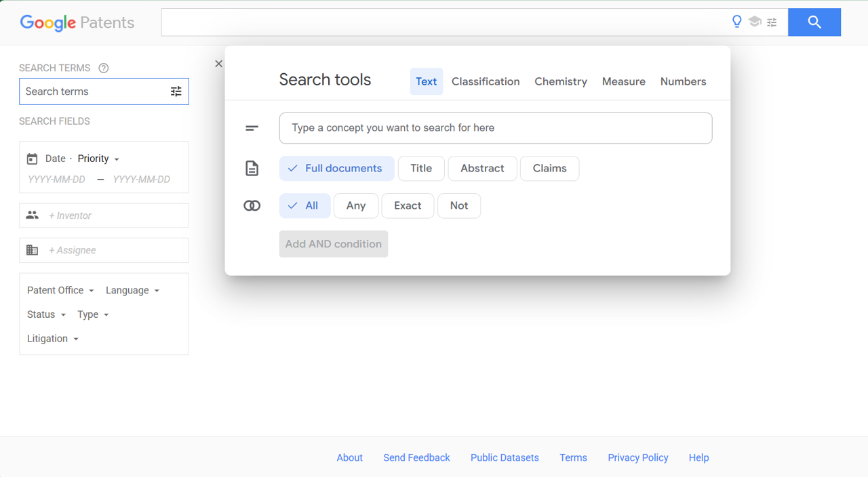Click the calendar date icon
Screen dimensions: 868x477
click(x=32, y=159)
